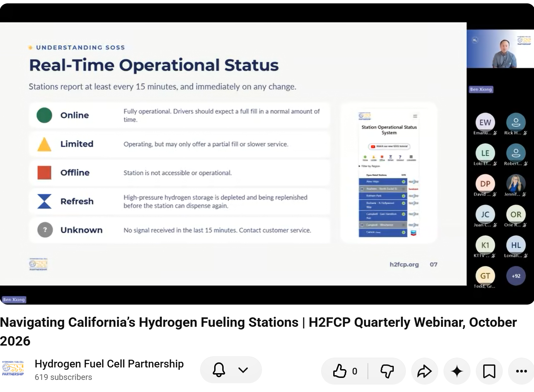Click the EW participant avatar
Viewport: 534px width, 392px height.
click(x=485, y=122)
